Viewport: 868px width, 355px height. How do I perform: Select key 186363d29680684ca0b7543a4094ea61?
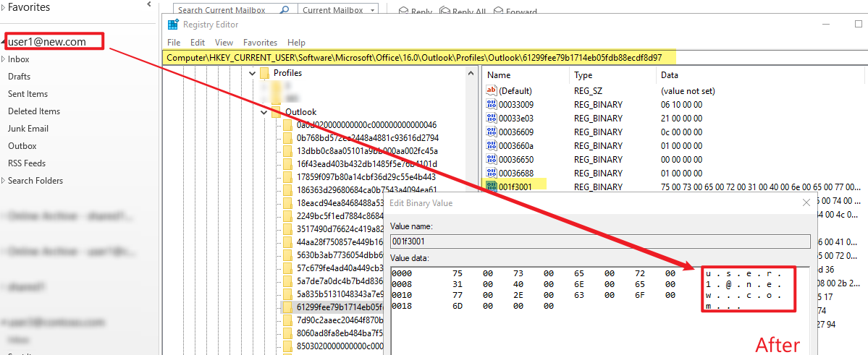366,190
